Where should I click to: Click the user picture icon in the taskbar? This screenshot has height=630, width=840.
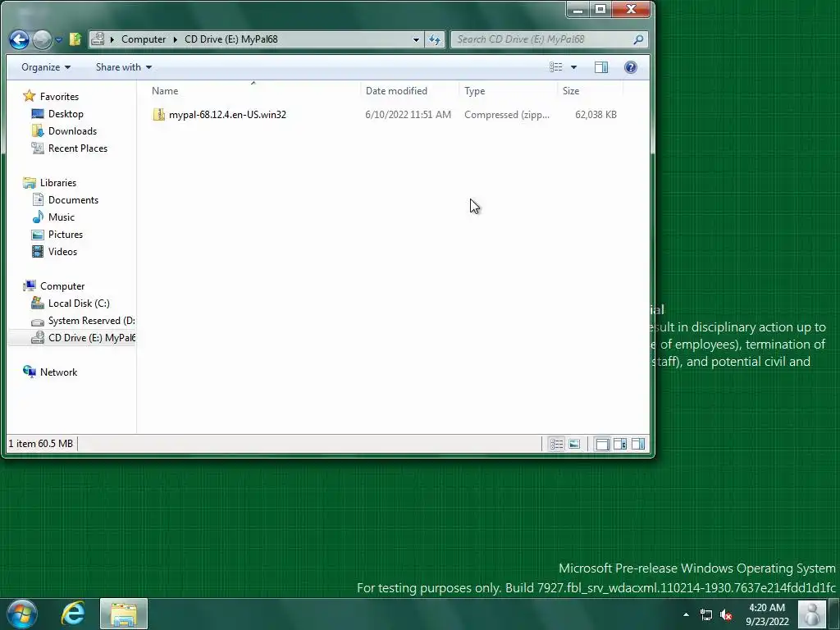811,614
